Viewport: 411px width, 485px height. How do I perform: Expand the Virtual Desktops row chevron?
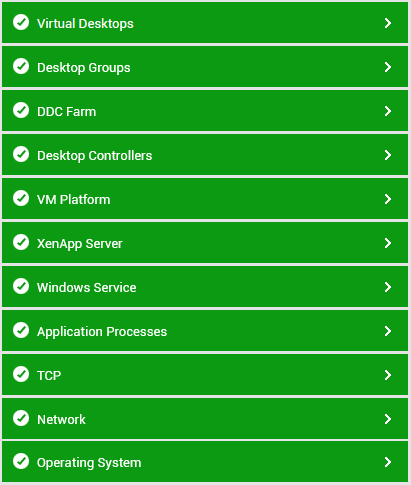tap(388, 23)
